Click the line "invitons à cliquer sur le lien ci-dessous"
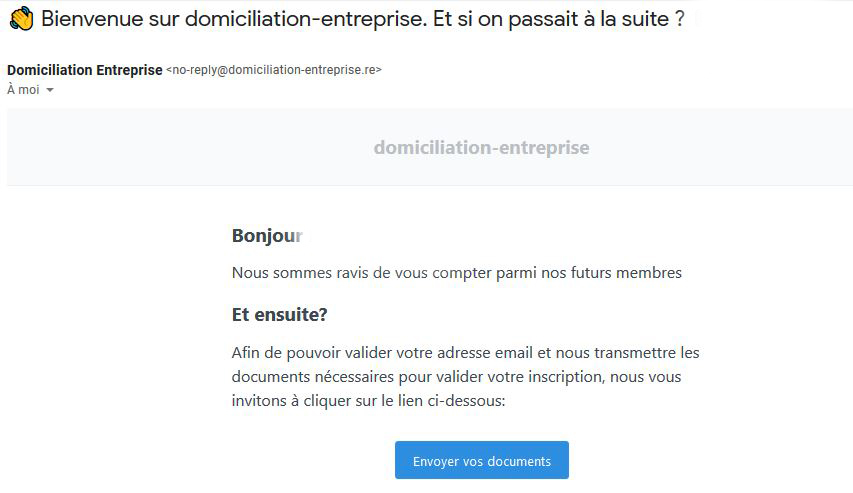 pyautogui.click(x=368, y=400)
